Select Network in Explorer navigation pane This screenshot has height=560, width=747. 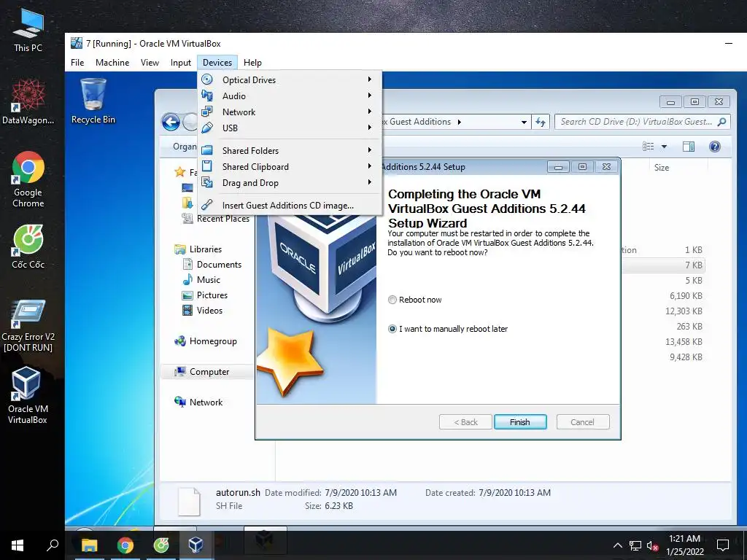[198, 402]
